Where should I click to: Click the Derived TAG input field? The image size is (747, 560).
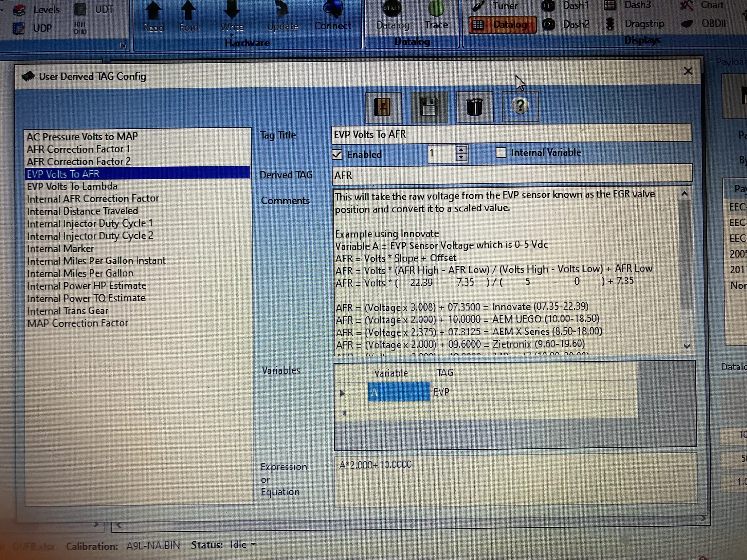512,175
